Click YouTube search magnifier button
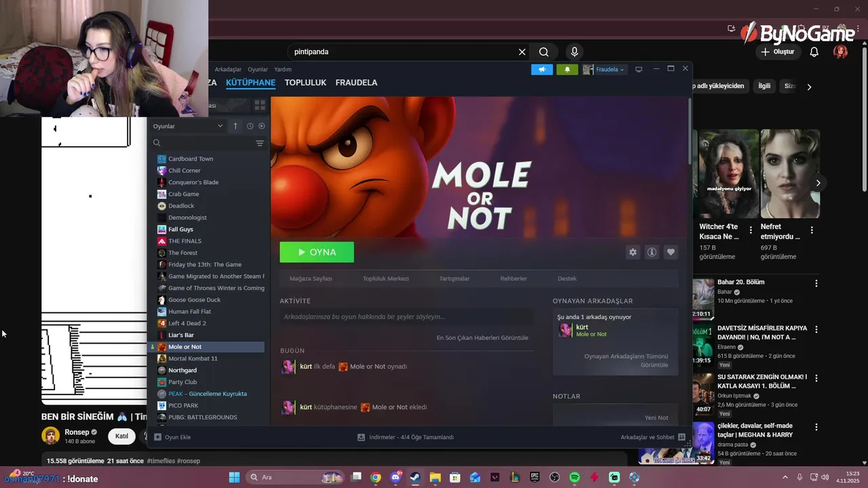Viewport: 868px width, 488px height. (544, 52)
